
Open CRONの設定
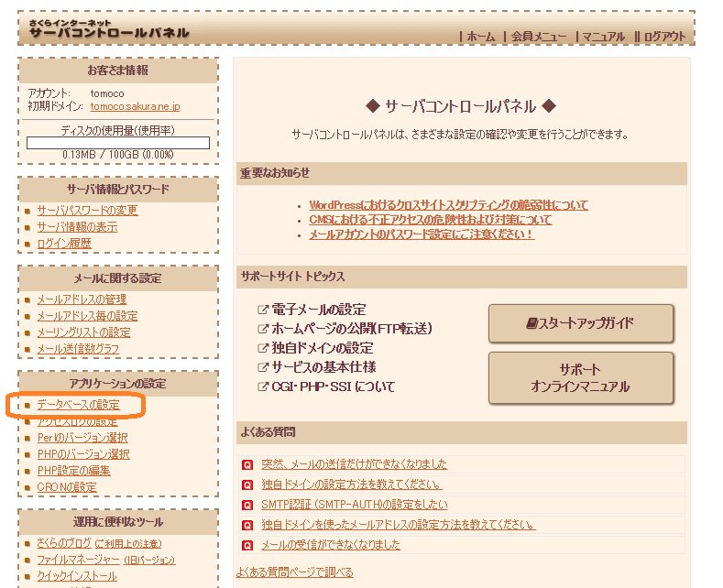click(x=67, y=487)
